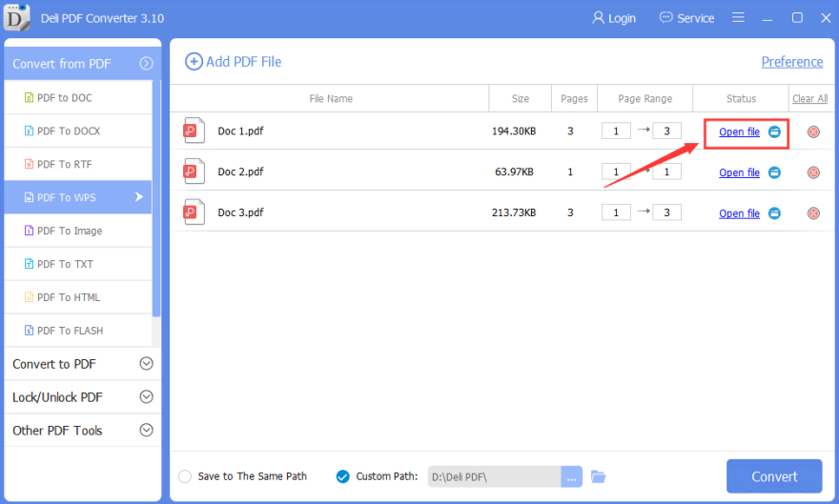Viewport: 839px width, 504px height.
Task: Select PDF To Image option
Action: pyautogui.click(x=78, y=231)
